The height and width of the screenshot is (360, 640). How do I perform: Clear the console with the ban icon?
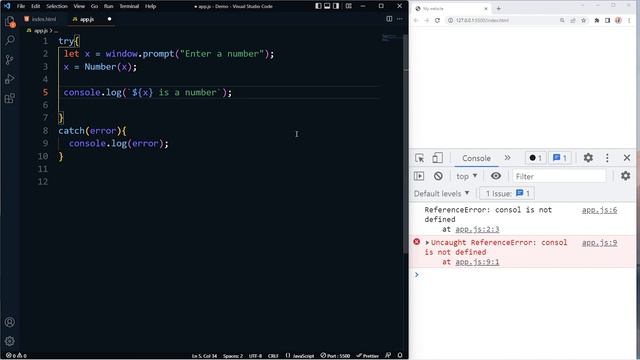tap(438, 176)
